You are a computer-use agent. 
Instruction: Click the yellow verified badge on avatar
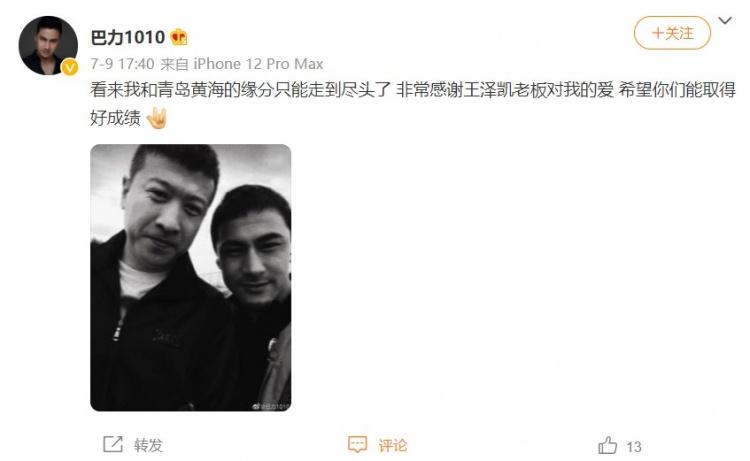click(69, 67)
